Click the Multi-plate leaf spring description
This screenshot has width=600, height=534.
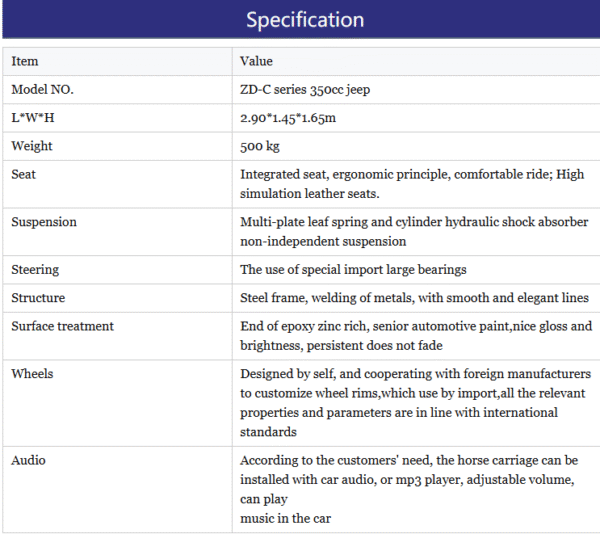tap(414, 231)
